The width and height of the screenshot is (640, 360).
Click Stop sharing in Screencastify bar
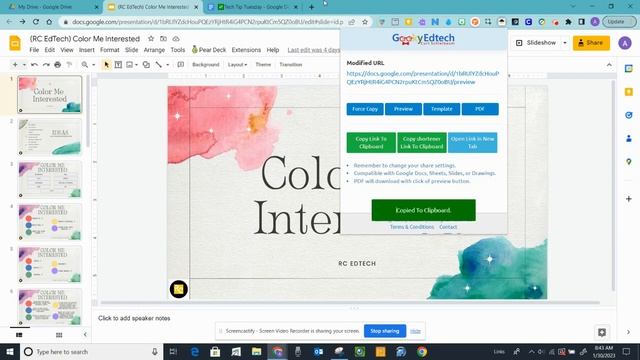coord(385,331)
